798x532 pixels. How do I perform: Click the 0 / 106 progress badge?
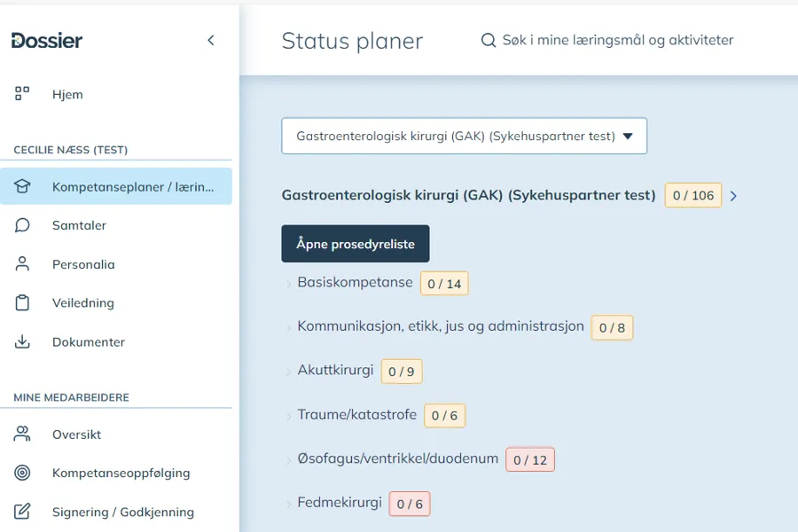coord(692,195)
